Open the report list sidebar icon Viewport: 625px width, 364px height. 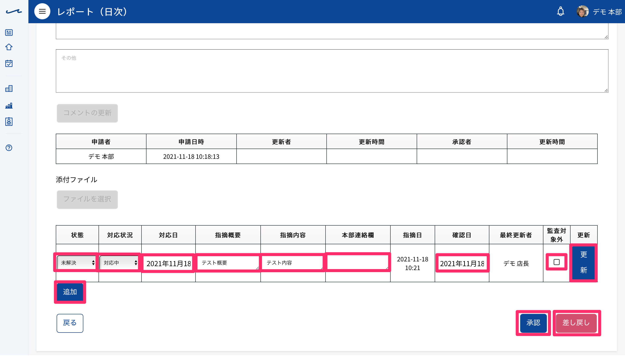[x=9, y=33]
